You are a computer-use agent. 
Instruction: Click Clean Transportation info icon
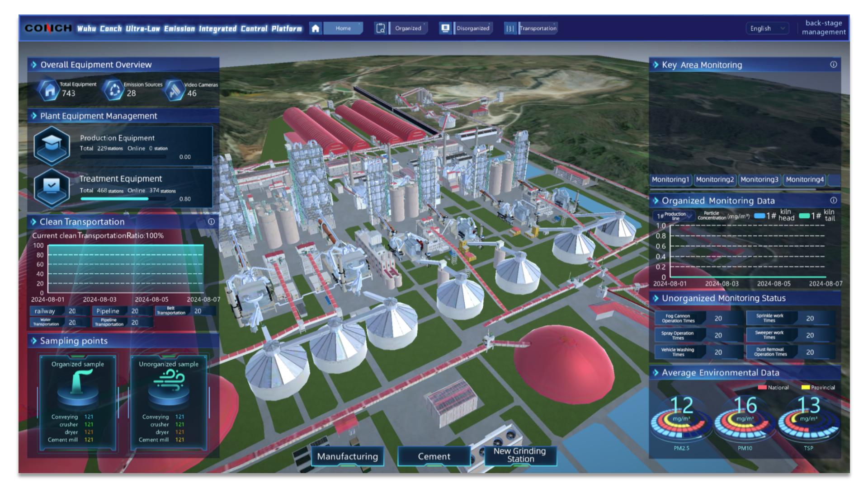[x=211, y=222]
